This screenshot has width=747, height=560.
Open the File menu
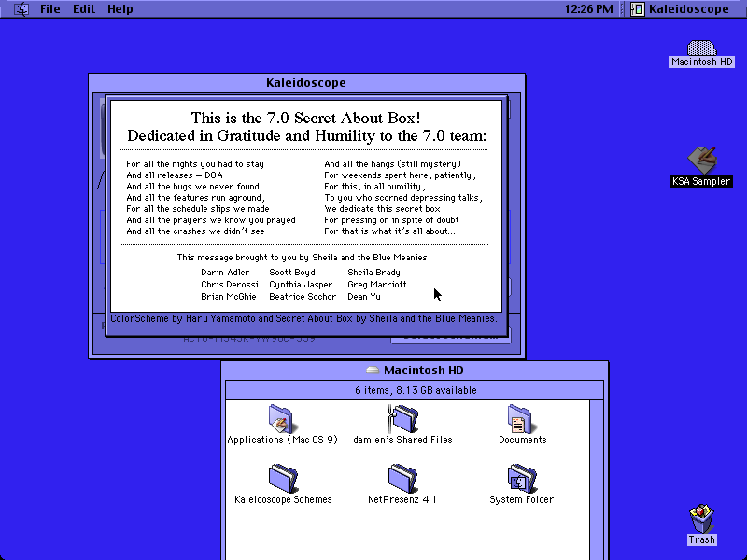tap(50, 9)
